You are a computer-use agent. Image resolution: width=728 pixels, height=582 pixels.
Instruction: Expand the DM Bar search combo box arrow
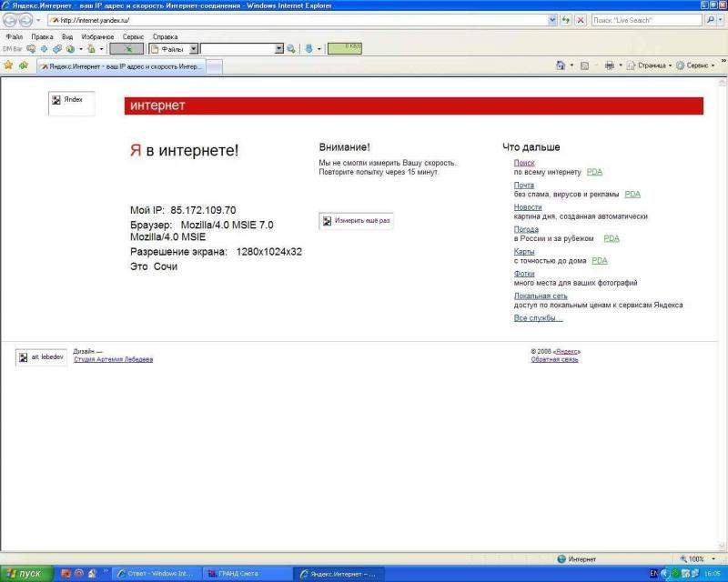[278, 49]
